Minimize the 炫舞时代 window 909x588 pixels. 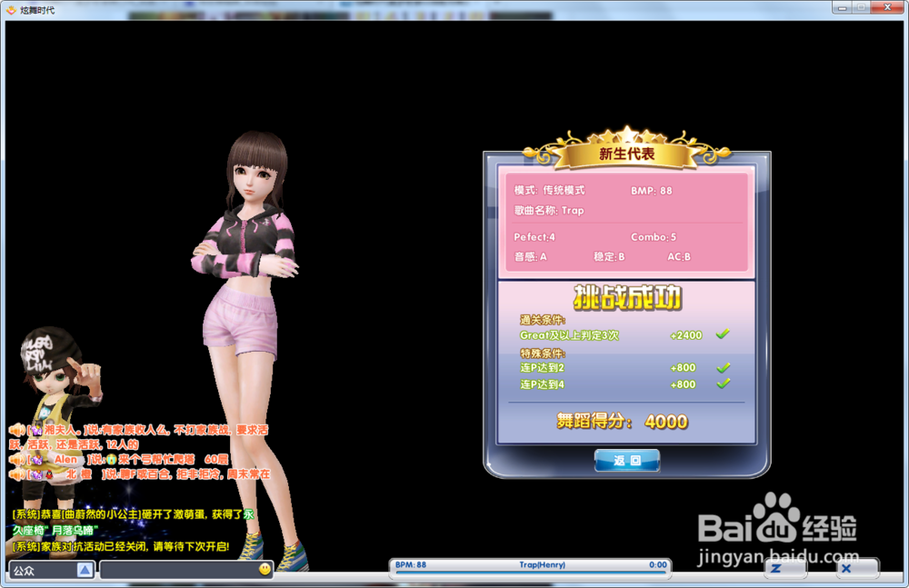(x=843, y=7)
